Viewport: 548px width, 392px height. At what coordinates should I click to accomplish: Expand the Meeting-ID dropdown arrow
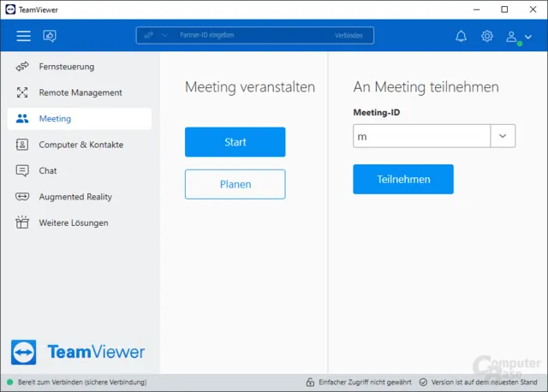click(503, 136)
